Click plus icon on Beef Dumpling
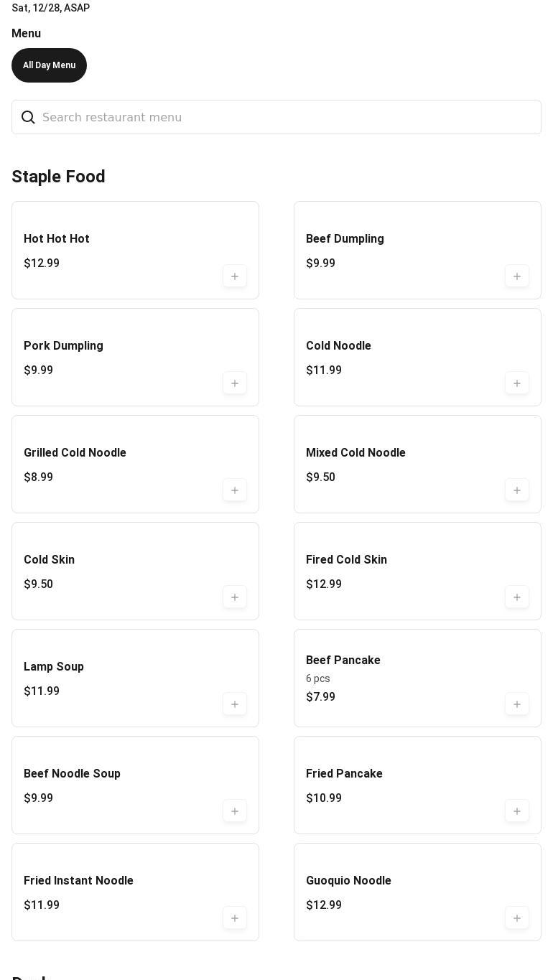 coord(516,276)
